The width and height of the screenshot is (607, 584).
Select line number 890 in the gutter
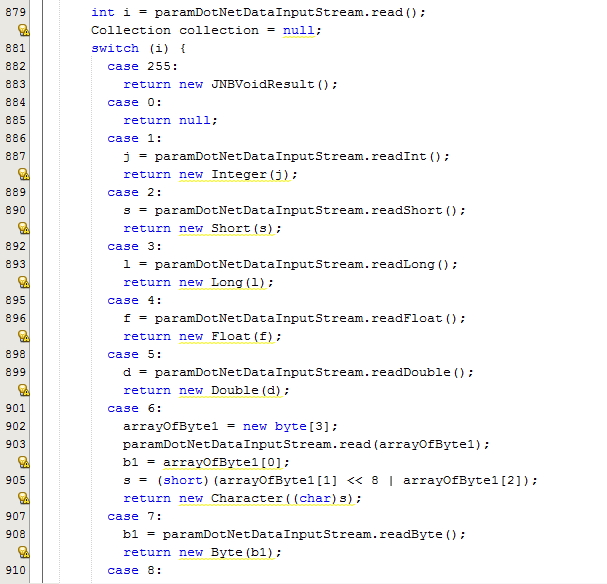(15, 210)
